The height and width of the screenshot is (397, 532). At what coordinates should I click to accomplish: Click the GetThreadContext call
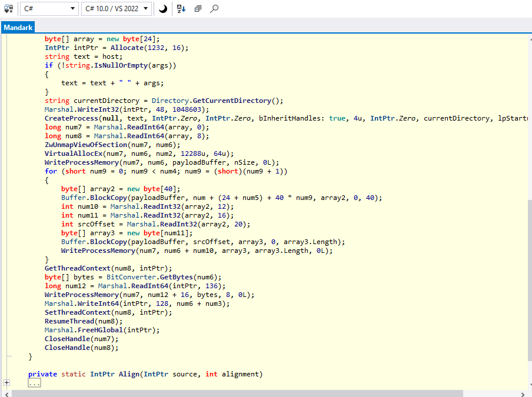pyautogui.click(x=77, y=268)
